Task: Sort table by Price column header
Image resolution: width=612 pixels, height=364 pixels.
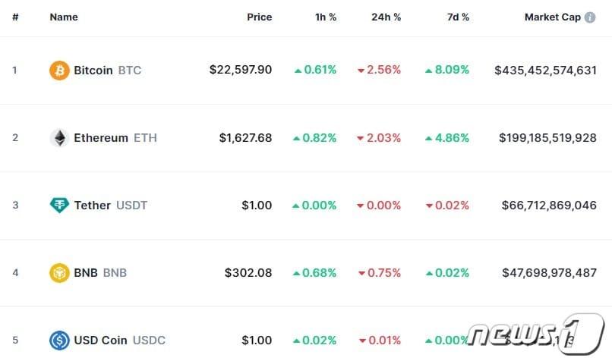Action: coord(259,17)
